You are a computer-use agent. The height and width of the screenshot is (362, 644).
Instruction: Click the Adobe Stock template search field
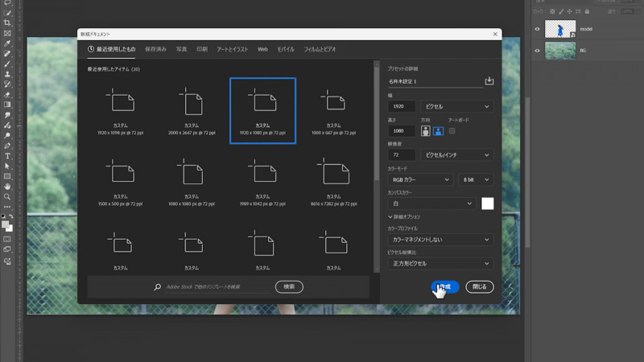(x=217, y=287)
